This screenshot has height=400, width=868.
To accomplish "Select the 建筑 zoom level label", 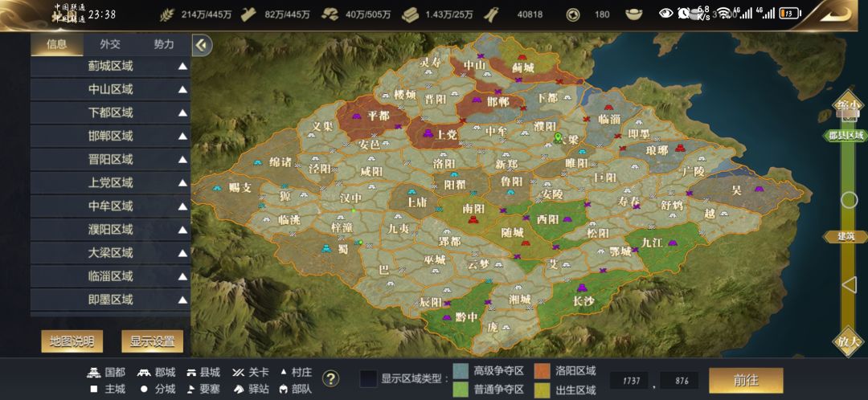I will [845, 237].
